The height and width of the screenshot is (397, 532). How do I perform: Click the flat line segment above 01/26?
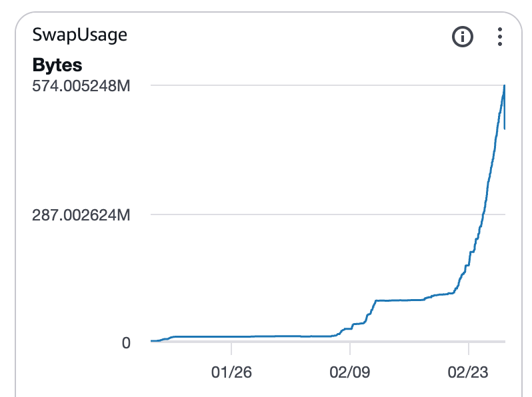tap(231, 336)
